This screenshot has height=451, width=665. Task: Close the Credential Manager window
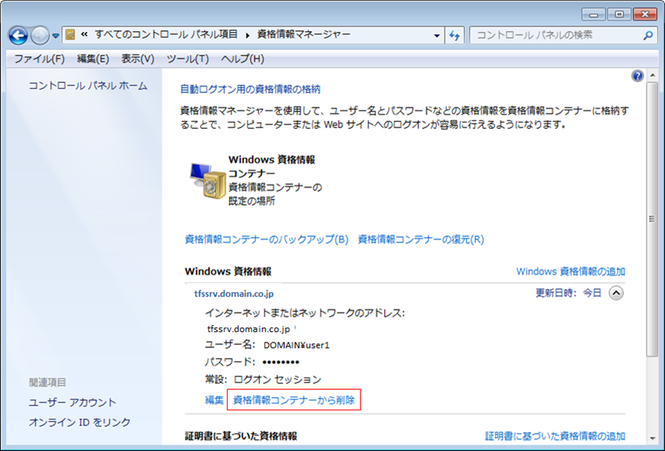click(645, 14)
